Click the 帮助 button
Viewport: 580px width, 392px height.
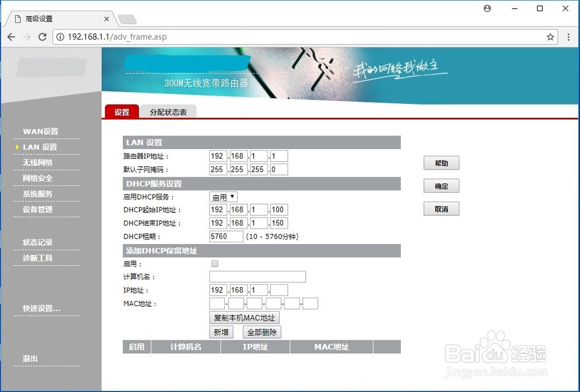441,163
